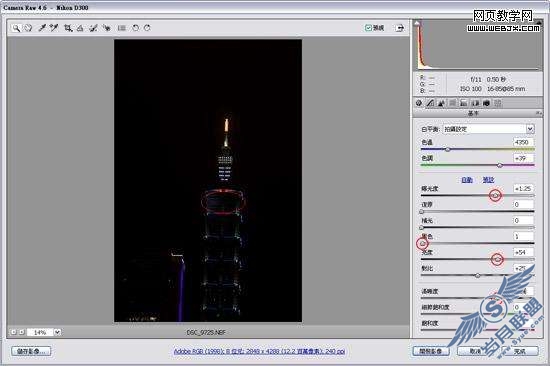Click the Fill Light (補光) slider handle

(422, 227)
